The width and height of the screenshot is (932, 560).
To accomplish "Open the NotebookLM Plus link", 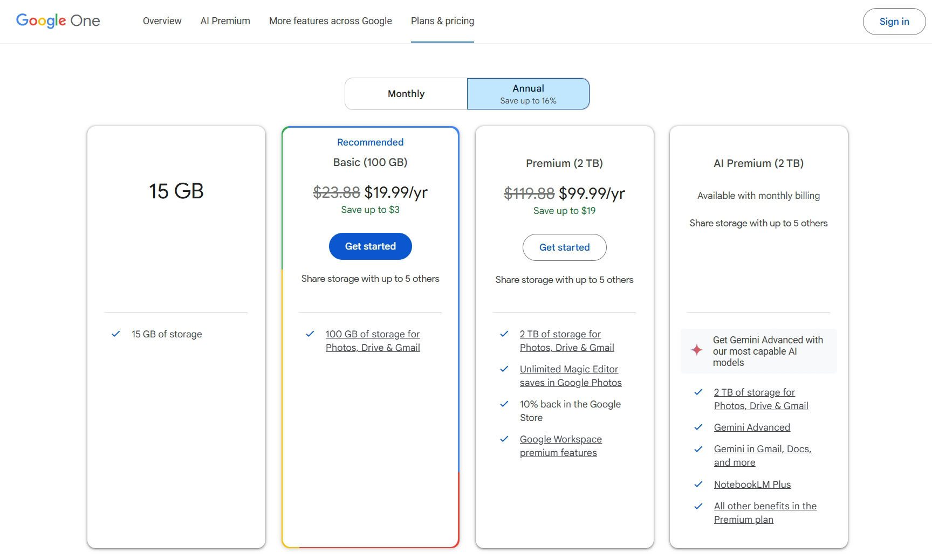I will click(752, 485).
